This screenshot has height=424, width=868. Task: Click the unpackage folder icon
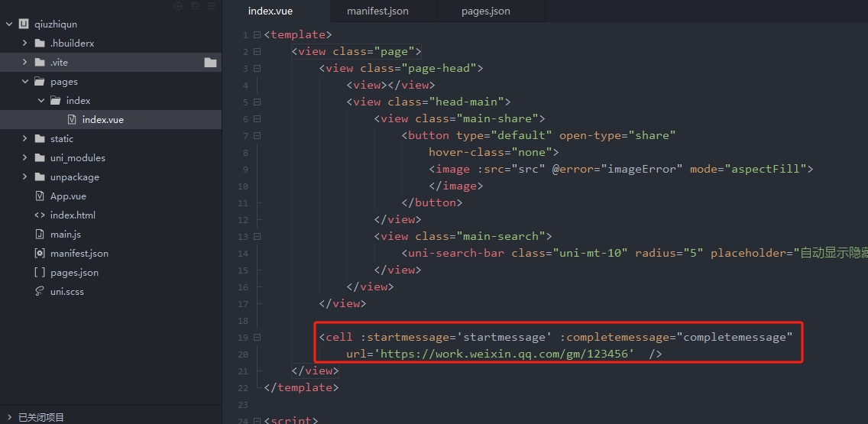(39, 176)
